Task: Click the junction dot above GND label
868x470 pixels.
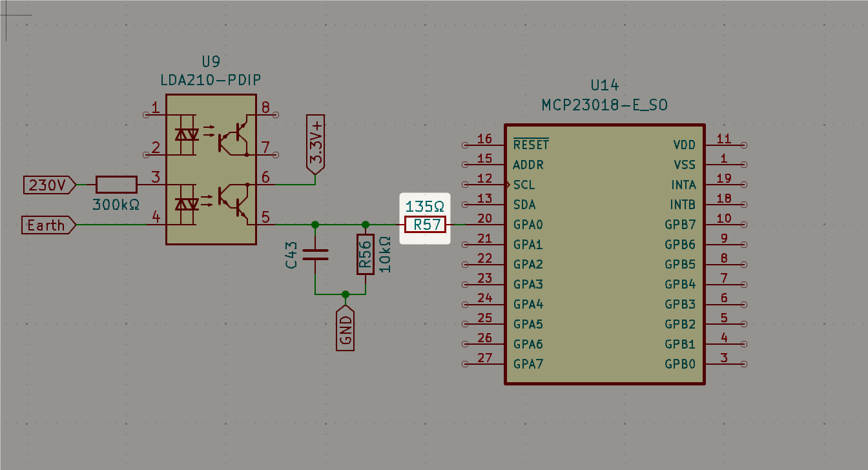Action: 346,294
